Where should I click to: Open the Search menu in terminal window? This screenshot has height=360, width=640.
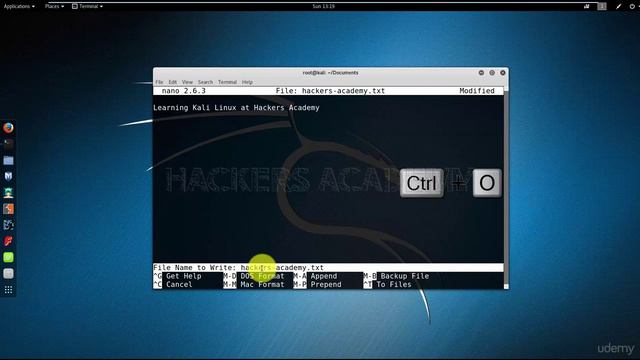(x=205, y=82)
